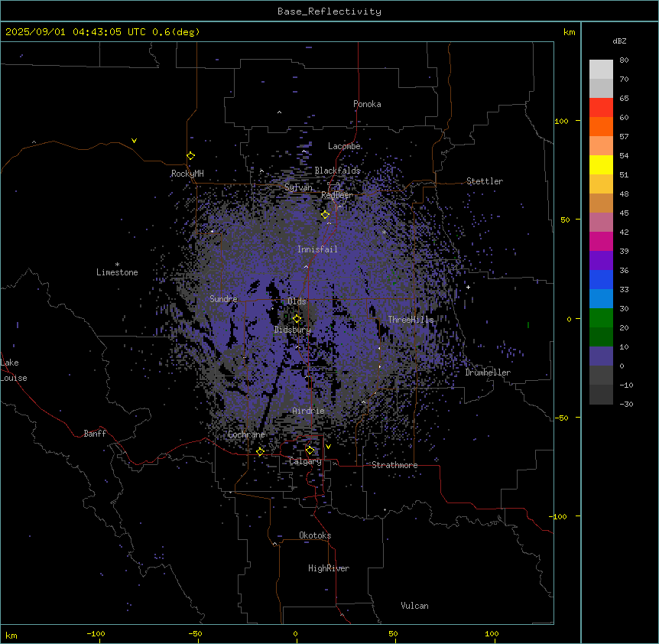
Task: Click the Airdrie city label
Action: pos(308,411)
